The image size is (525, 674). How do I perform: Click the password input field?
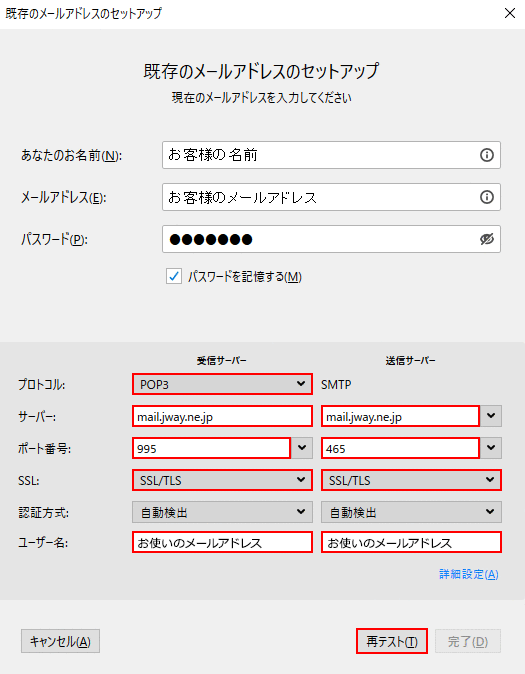[x=331, y=239]
